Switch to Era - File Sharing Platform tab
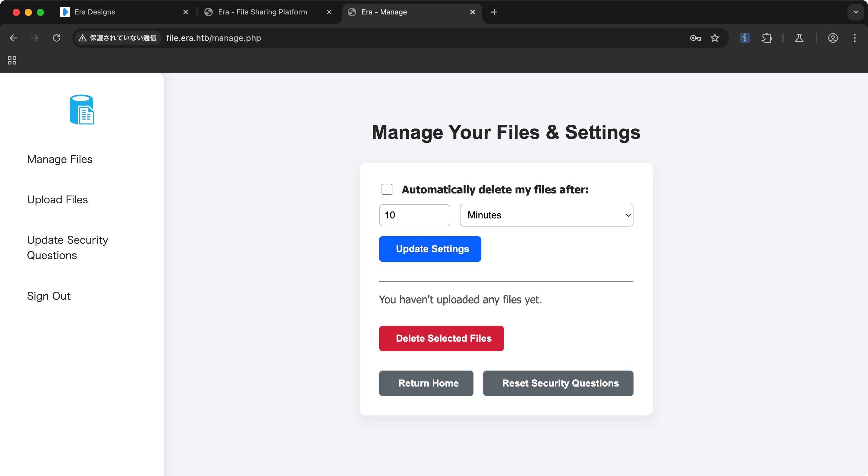 (263, 12)
